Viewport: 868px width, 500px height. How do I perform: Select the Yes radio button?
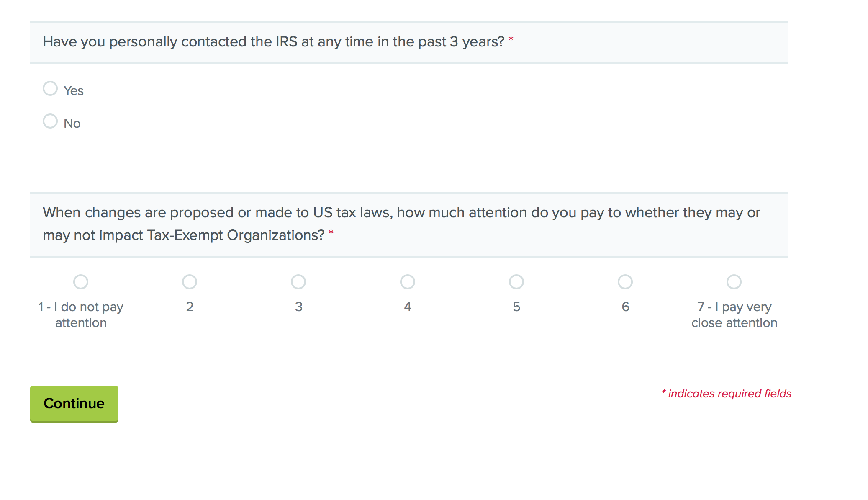[x=50, y=88]
